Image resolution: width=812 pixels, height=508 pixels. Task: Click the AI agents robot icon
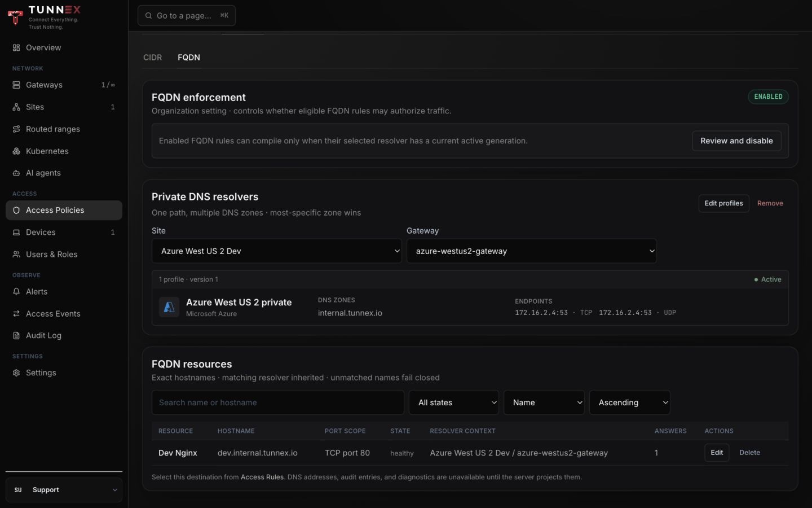(x=16, y=173)
